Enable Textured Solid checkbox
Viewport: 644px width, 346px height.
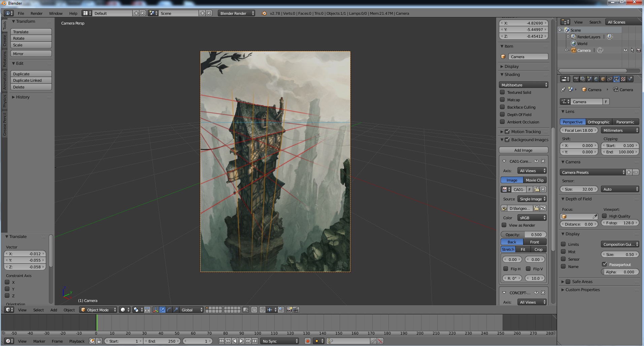502,92
